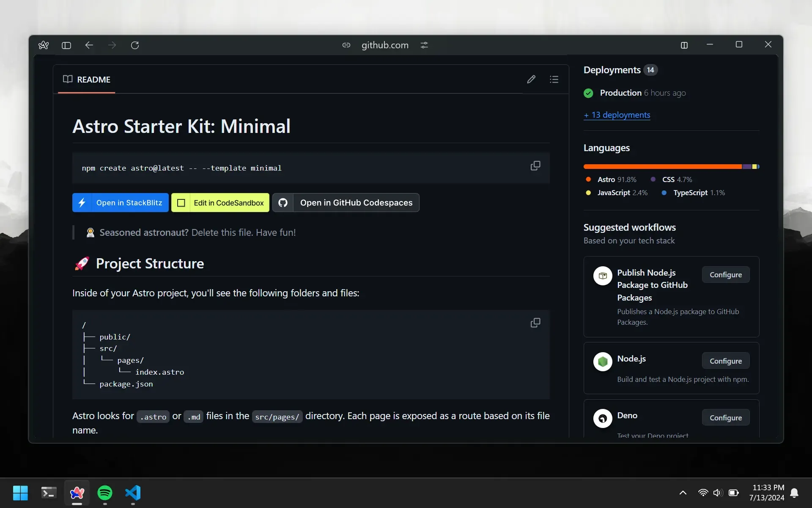Click orange Astro segment of language bar
The image size is (812, 508).
point(663,167)
